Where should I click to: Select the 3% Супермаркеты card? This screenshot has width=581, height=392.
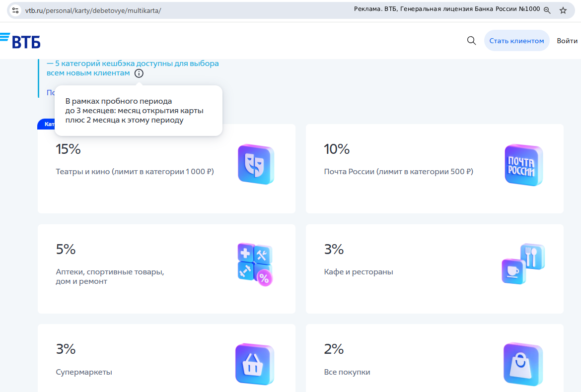pos(166,358)
